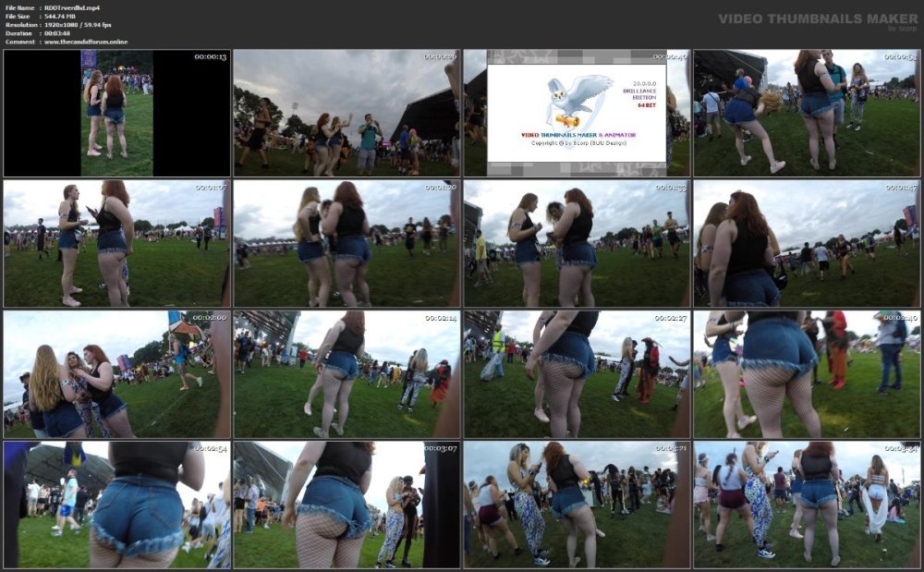The height and width of the screenshot is (572, 924).
Task: Click the frame showing the owl splash logo
Action: click(x=577, y=113)
